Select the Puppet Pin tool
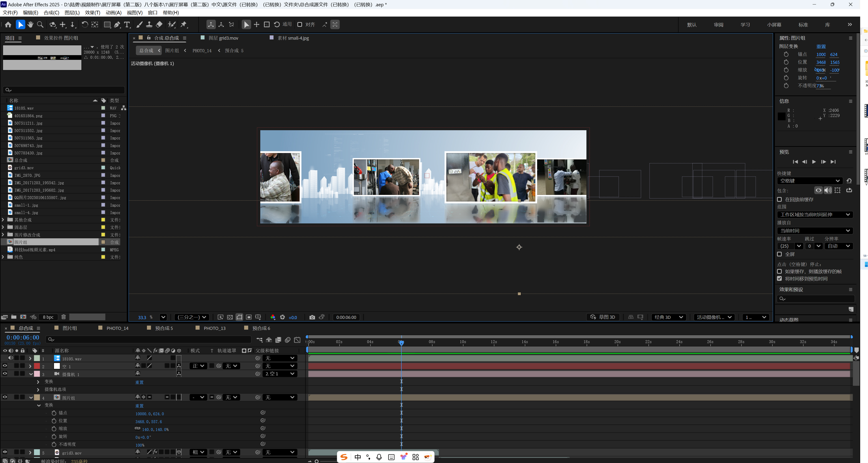The height and width of the screenshot is (463, 868). pyautogui.click(x=184, y=25)
